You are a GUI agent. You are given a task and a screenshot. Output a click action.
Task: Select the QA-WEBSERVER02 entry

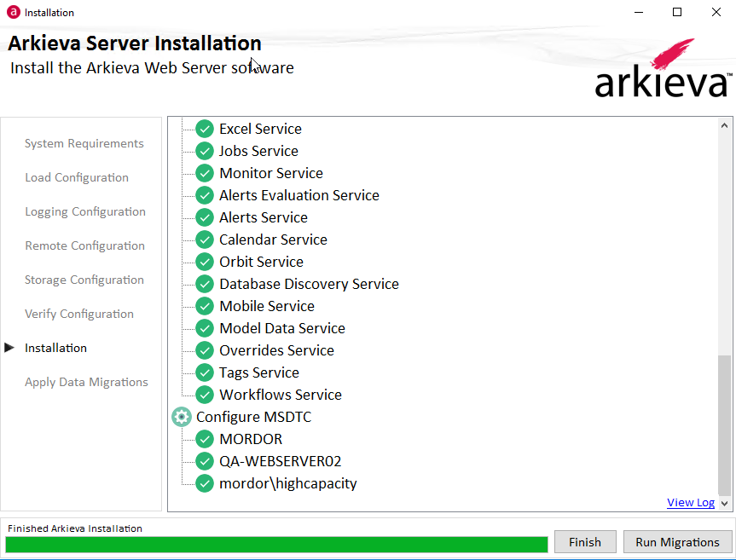pos(281,461)
